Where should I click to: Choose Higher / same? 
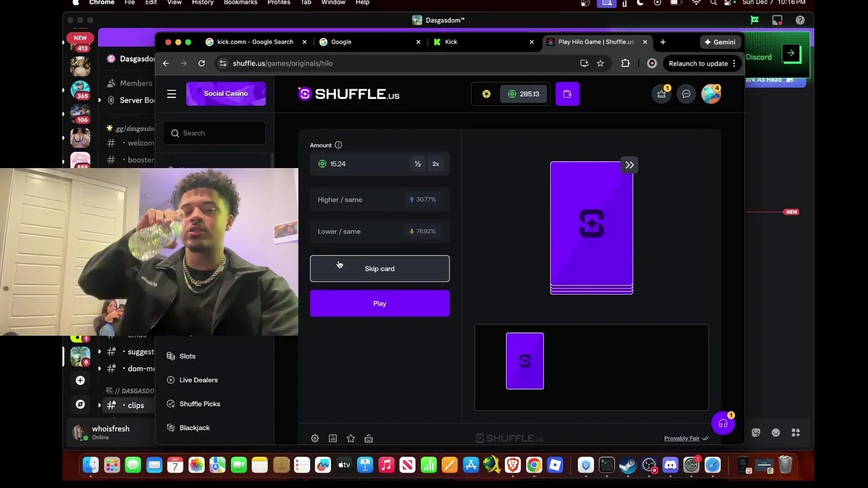click(x=380, y=199)
